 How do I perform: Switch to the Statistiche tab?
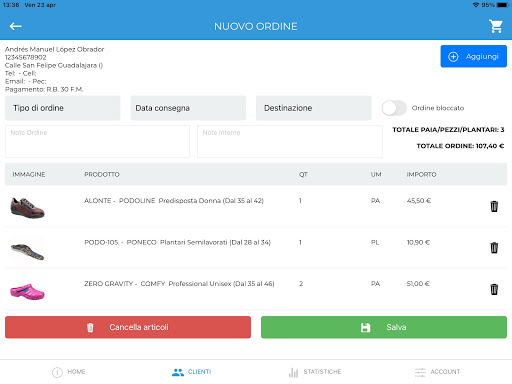[315, 372]
